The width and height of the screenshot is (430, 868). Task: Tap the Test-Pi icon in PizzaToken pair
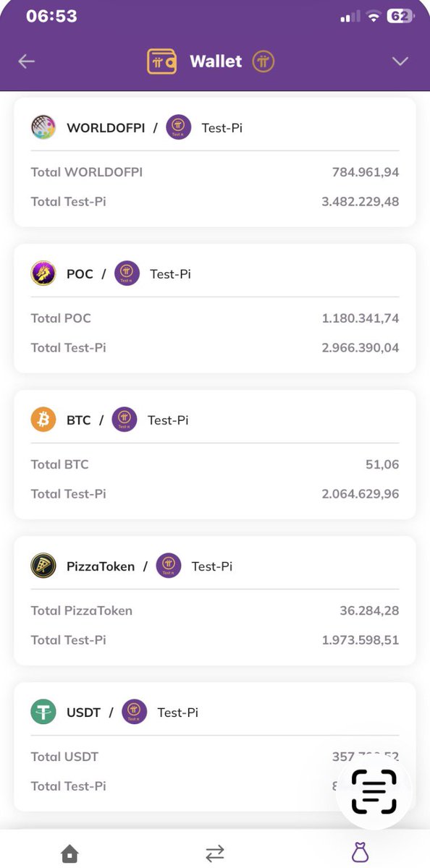point(169,566)
